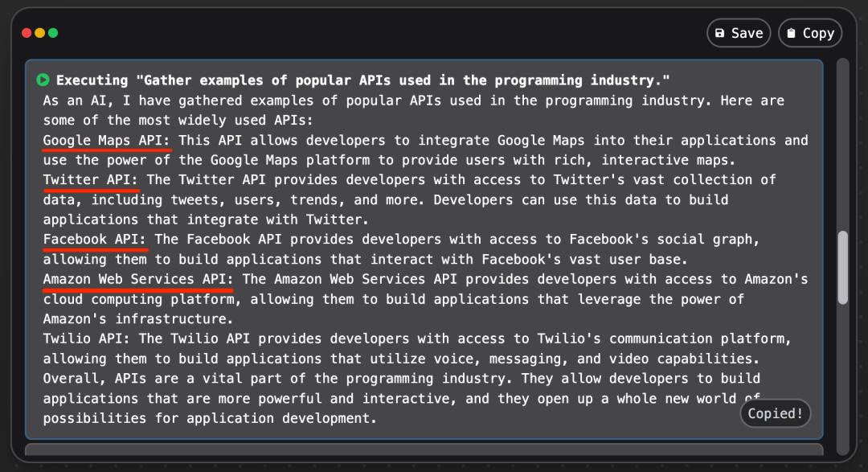Click the line starting "allowing them to build applications that utilize"
868x472 pixels.
(x=401, y=359)
